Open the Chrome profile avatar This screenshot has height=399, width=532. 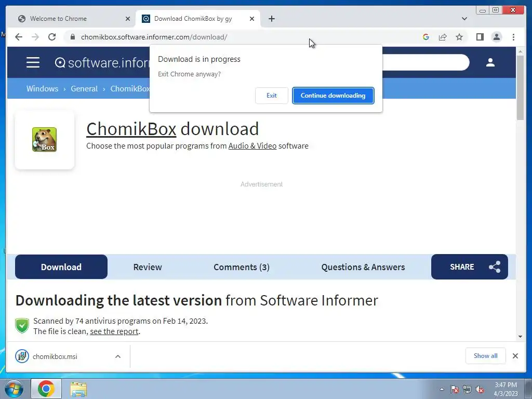(497, 37)
